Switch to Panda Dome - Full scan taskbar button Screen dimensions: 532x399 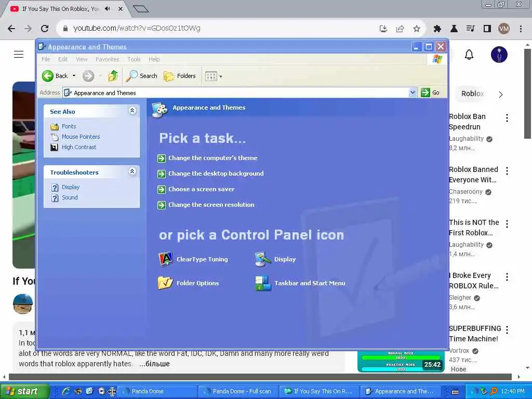coord(237,391)
